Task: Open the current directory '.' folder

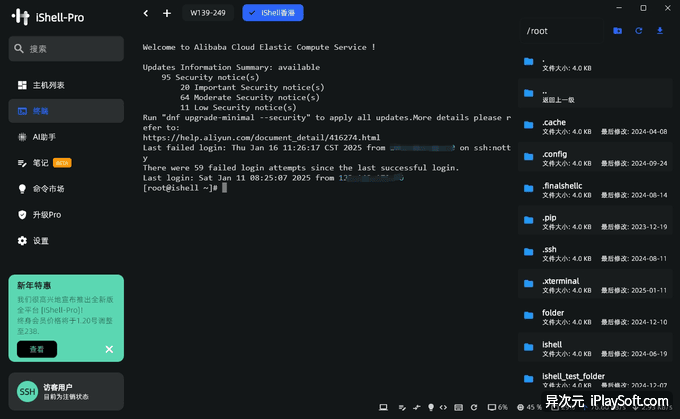Action: 595,62
